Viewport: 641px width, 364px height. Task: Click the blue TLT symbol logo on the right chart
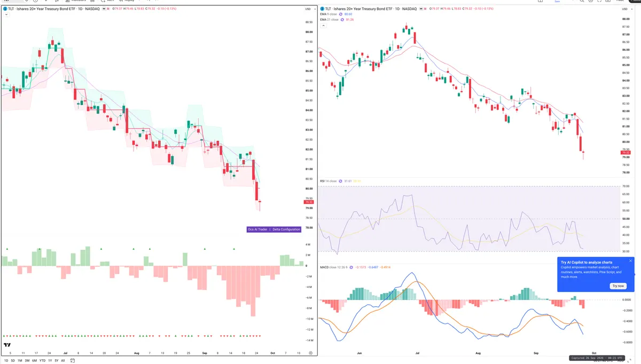point(322,9)
